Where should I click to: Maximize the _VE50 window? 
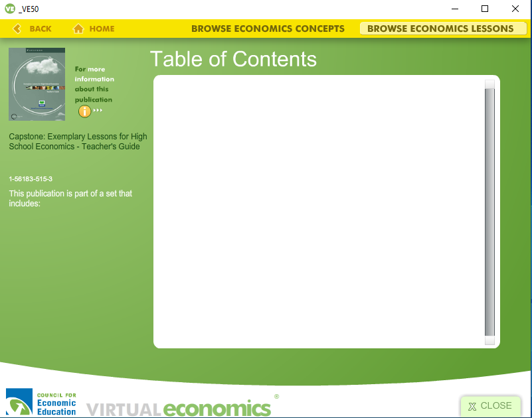tap(485, 9)
